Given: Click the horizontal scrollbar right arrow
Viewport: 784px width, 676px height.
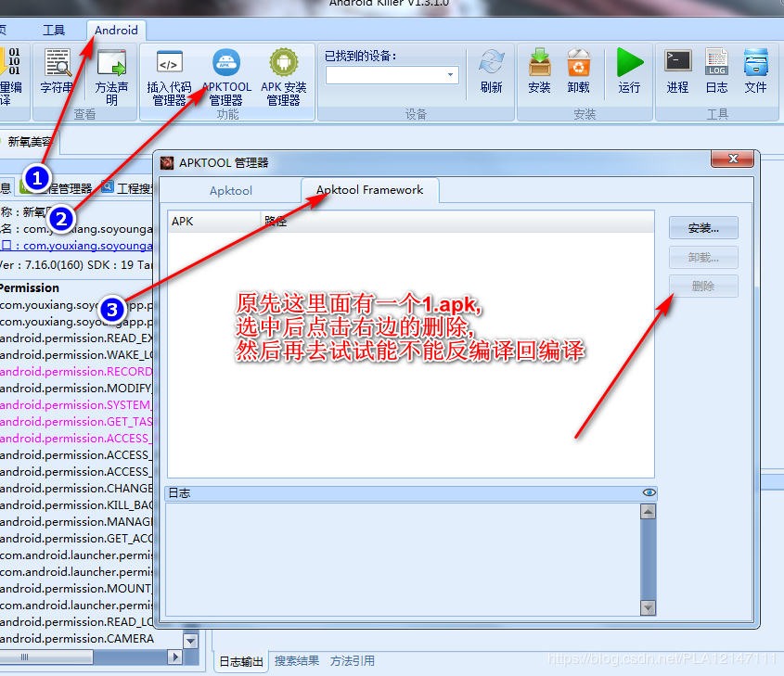Looking at the screenshot, I should (174, 657).
